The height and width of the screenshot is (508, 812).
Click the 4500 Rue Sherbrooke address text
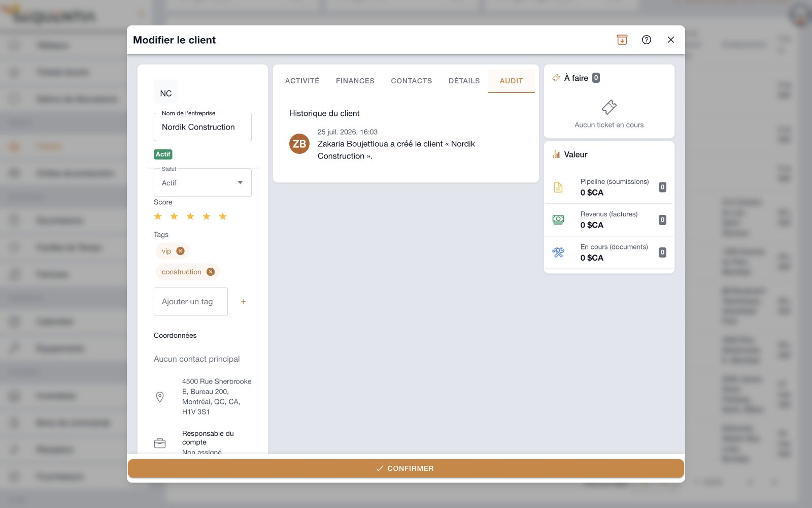pyautogui.click(x=217, y=397)
